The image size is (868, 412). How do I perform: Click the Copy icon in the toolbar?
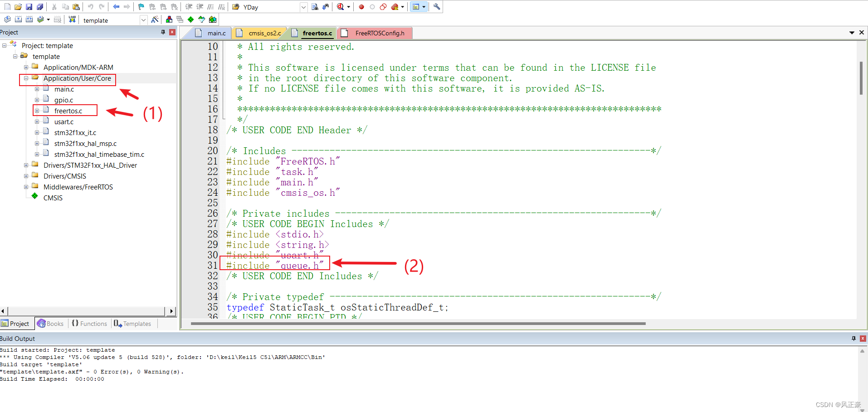65,7
